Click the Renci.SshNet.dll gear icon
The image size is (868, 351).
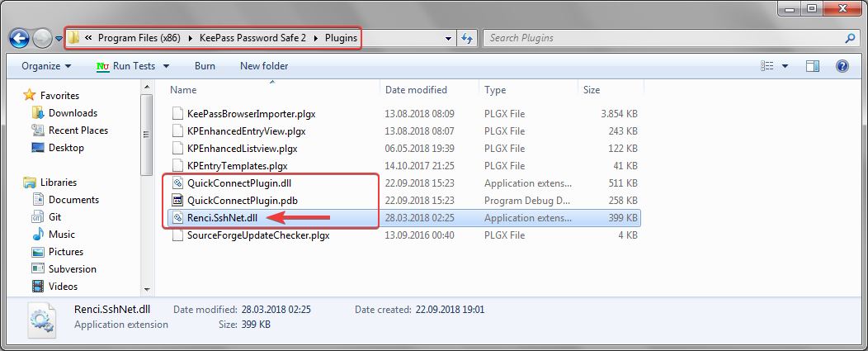pyautogui.click(x=177, y=218)
